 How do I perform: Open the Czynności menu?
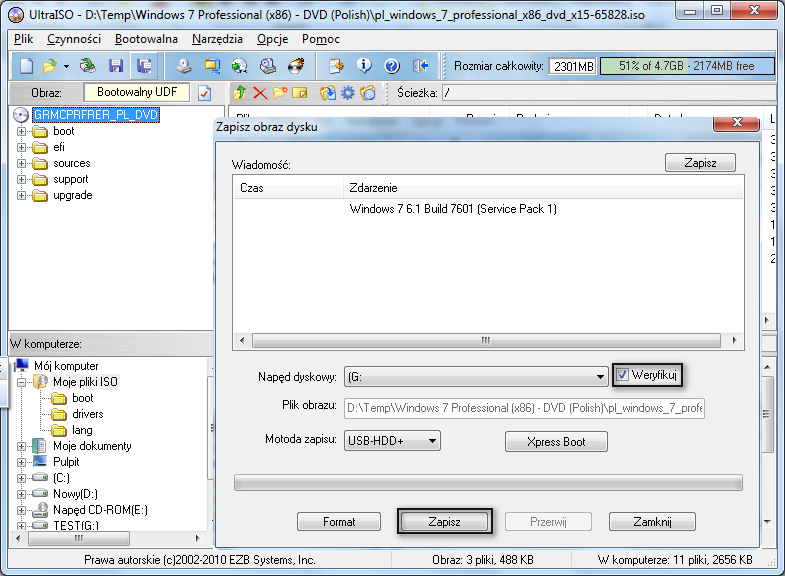pos(74,39)
